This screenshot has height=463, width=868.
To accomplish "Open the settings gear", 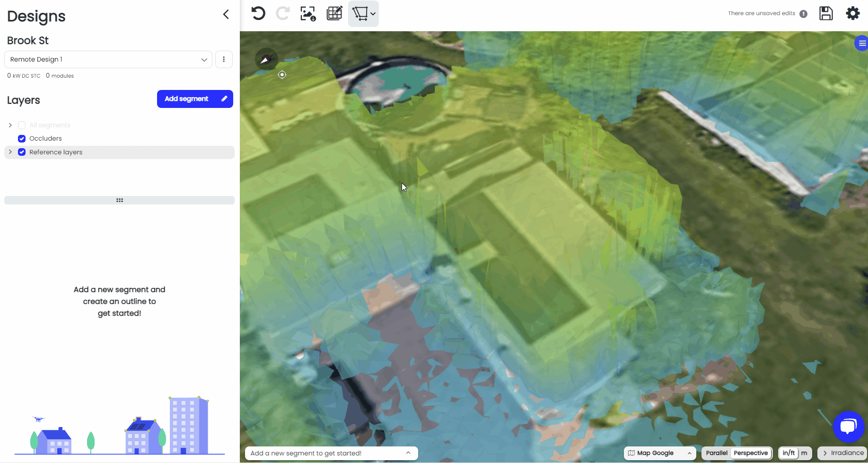I will (x=853, y=13).
